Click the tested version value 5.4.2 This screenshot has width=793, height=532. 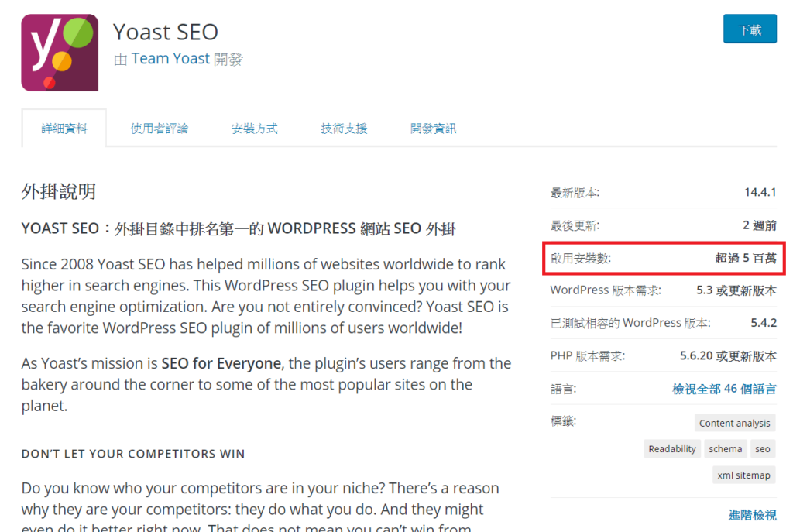pyautogui.click(x=764, y=323)
